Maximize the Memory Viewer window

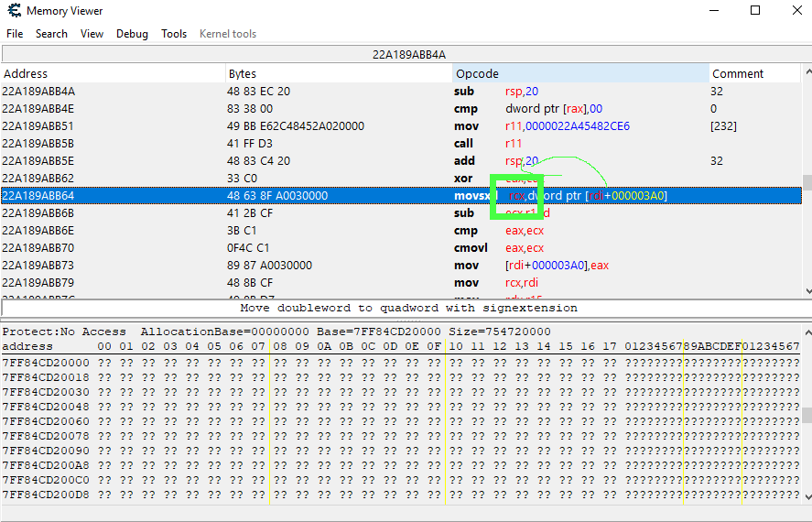[755, 11]
